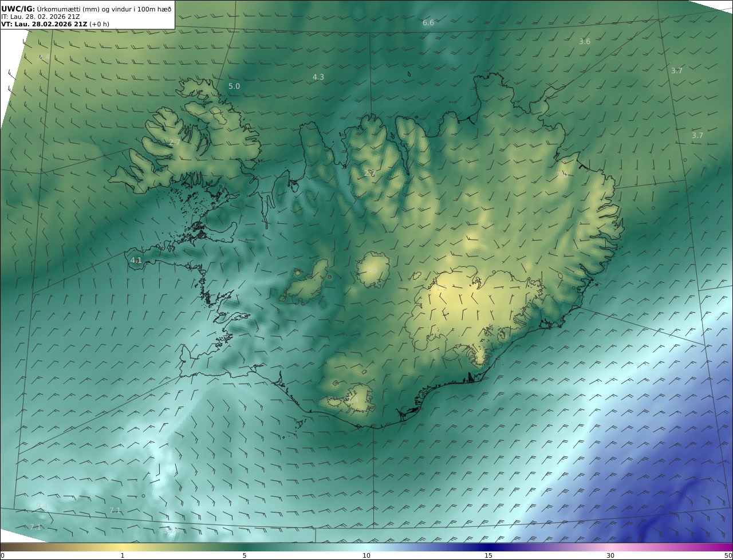Click the colorbar tick label 30
This screenshot has width=733, height=560.
coord(610,555)
